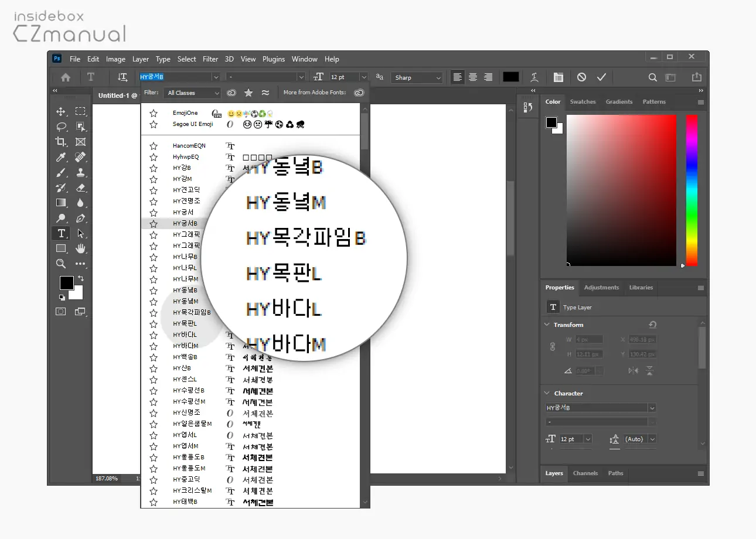
Task: Center align text
Action: pyautogui.click(x=472, y=77)
